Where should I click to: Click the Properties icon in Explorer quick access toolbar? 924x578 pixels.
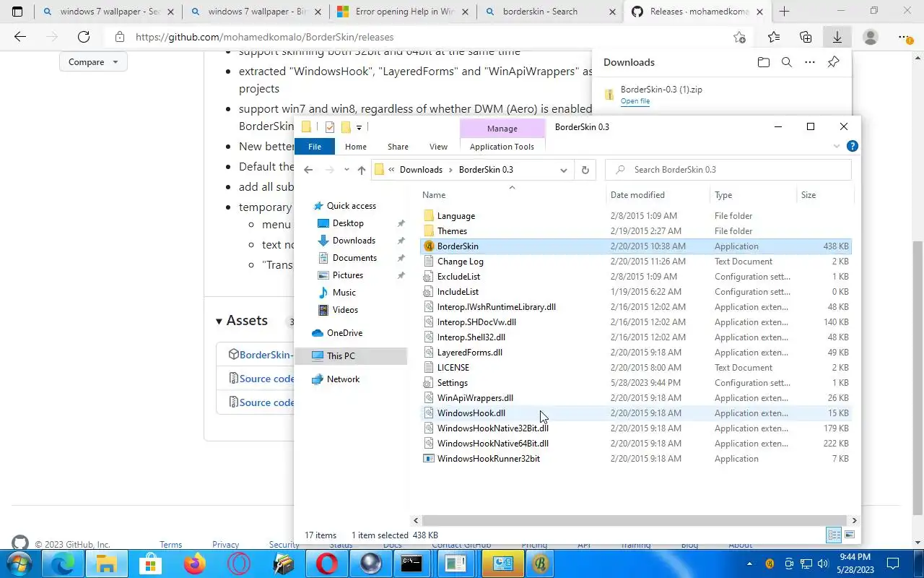click(330, 127)
